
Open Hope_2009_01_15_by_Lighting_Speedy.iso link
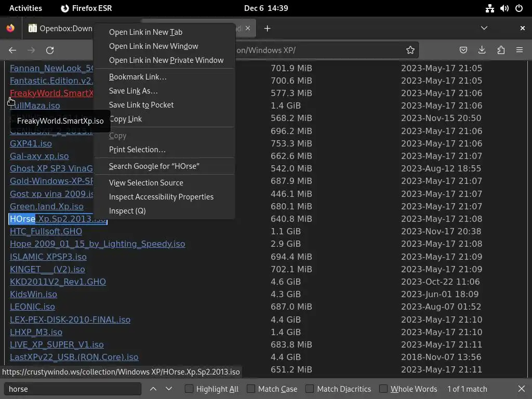click(97, 244)
